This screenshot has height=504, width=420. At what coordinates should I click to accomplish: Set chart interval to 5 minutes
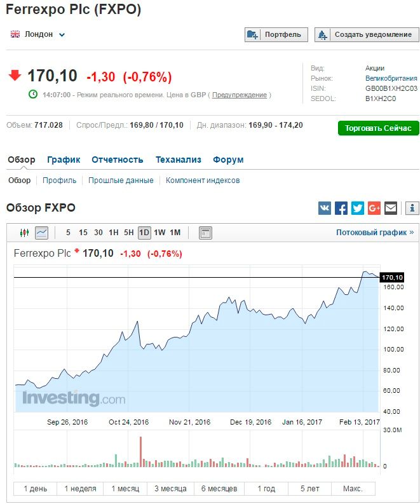point(68,233)
